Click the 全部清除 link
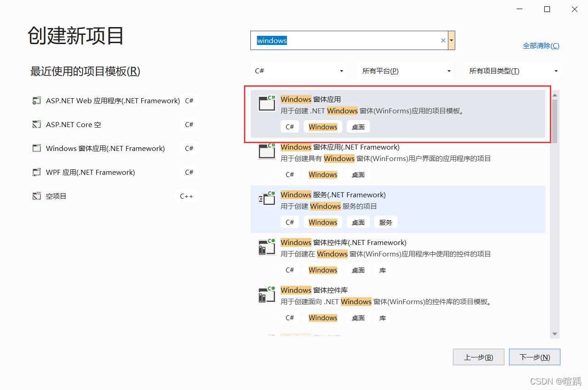Viewport: 588px width, 390px height. tap(541, 46)
